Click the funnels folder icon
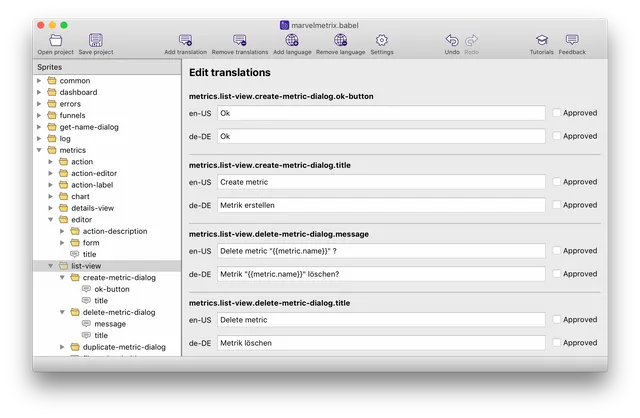Viewport: 640px width, 418px height. (52, 115)
